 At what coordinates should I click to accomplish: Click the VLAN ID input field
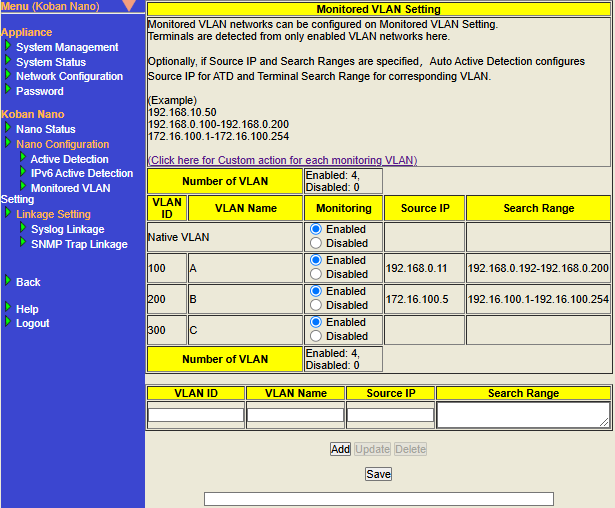click(196, 414)
